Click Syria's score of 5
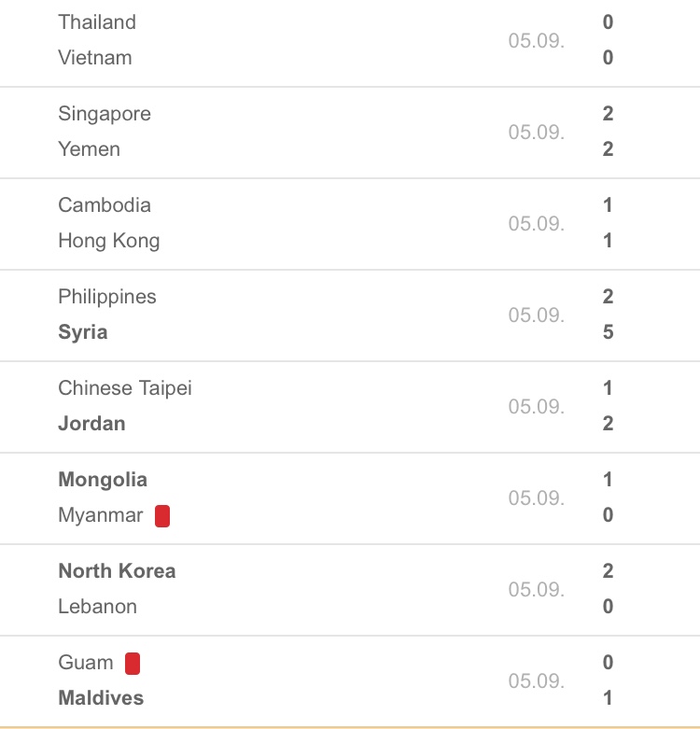700x729 pixels. point(608,332)
